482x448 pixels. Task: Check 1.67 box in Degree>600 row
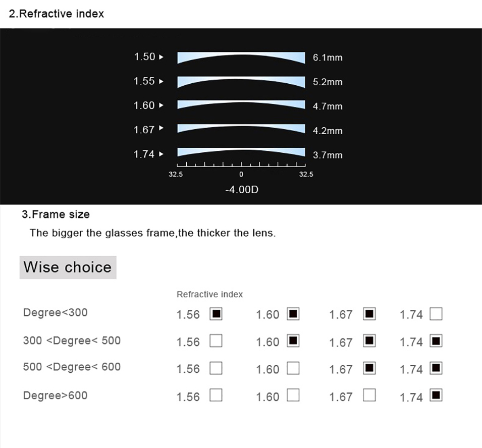pyautogui.click(x=369, y=396)
